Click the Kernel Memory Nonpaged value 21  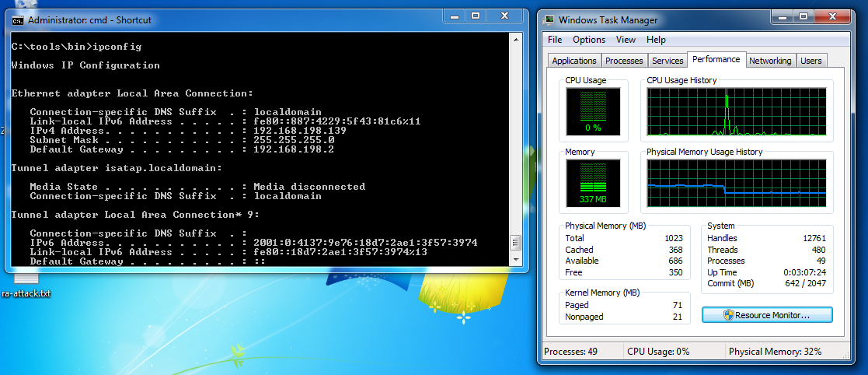(678, 317)
